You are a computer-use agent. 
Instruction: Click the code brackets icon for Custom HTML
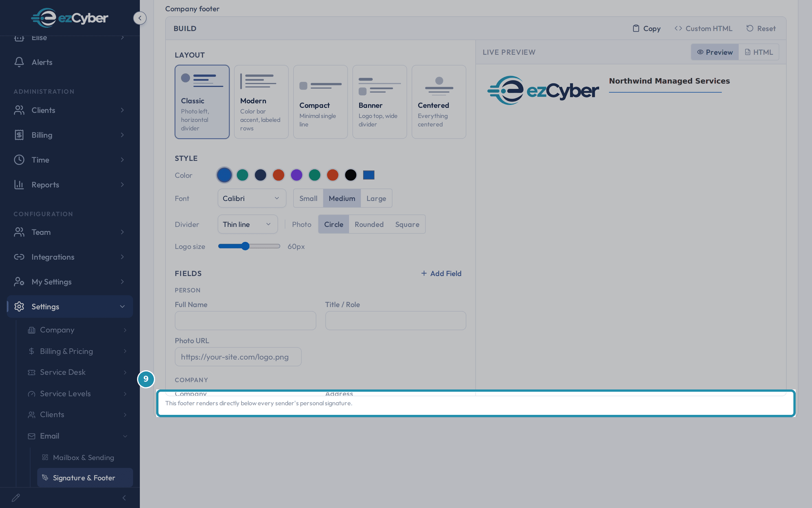pyautogui.click(x=678, y=29)
